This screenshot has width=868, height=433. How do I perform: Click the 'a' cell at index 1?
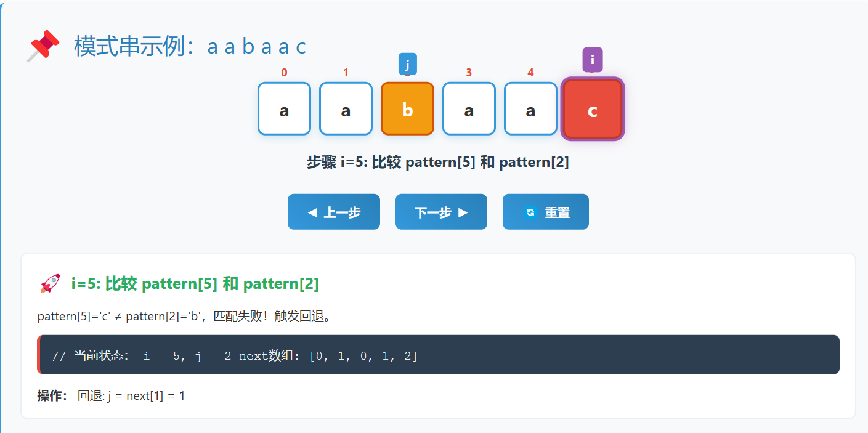[x=346, y=109]
